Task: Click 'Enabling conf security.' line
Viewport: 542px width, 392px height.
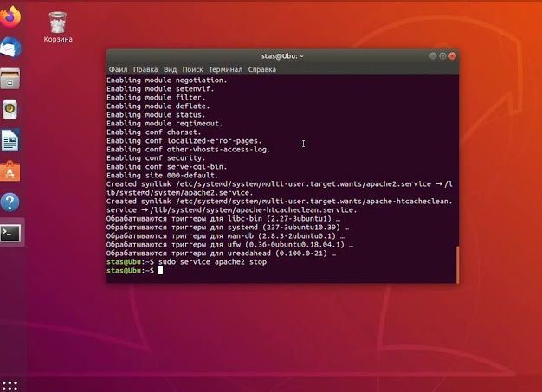Action: [x=156, y=157]
